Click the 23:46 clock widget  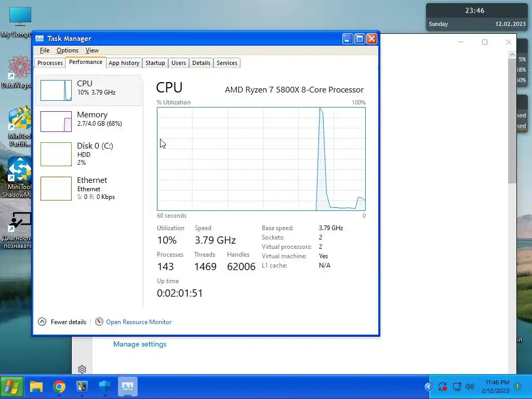pos(475,10)
